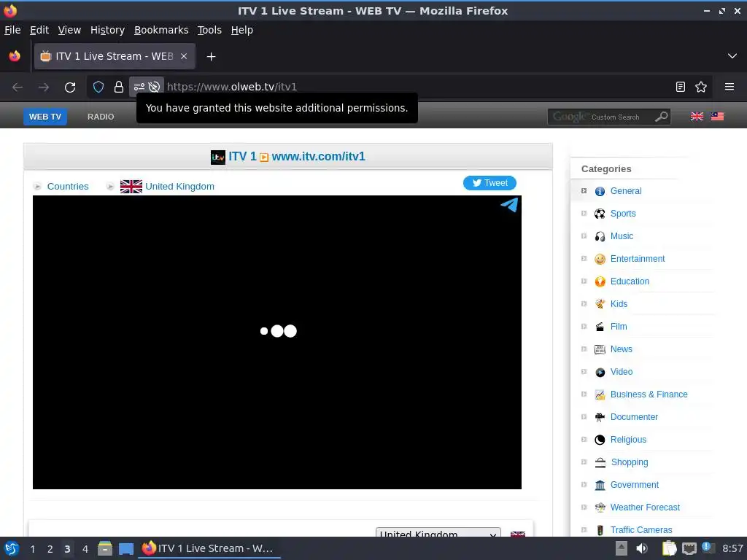Open a new tab with plus button
The height and width of the screenshot is (560, 747).
point(211,57)
